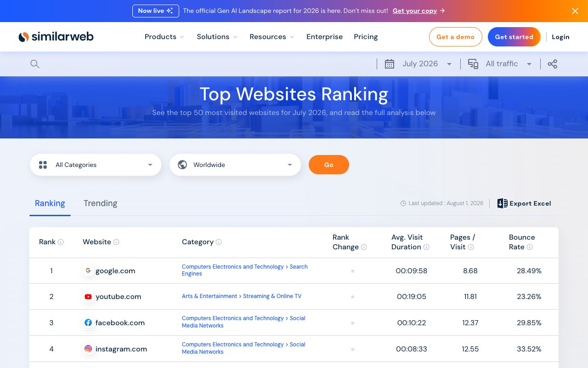Click the Get your copy link
This screenshot has width=588, height=368.
[x=415, y=11]
